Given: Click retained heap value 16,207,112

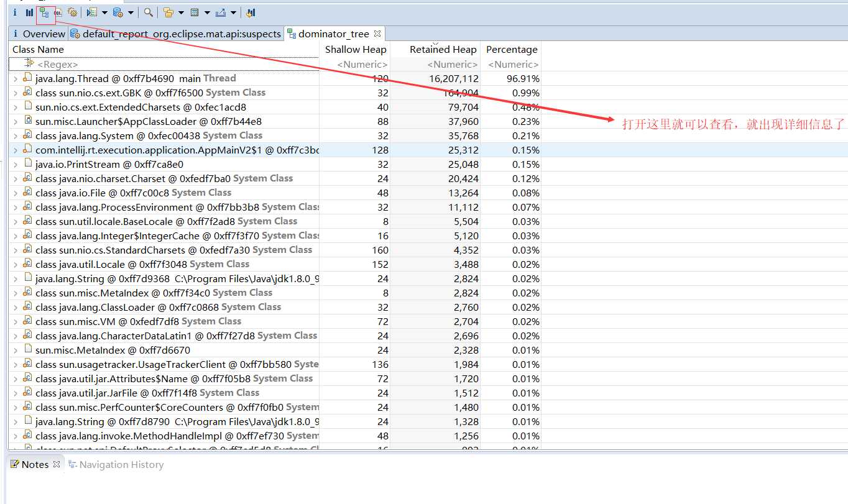Looking at the screenshot, I should [x=454, y=79].
